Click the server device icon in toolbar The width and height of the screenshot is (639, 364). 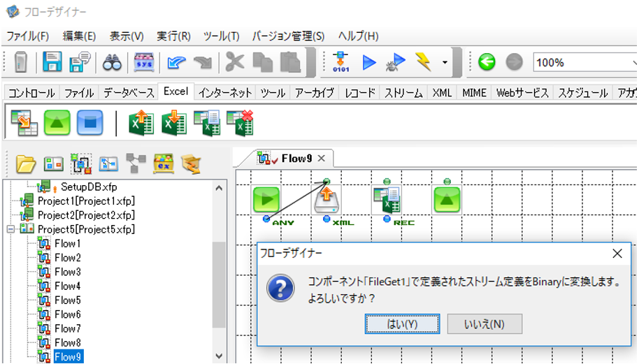point(20,62)
